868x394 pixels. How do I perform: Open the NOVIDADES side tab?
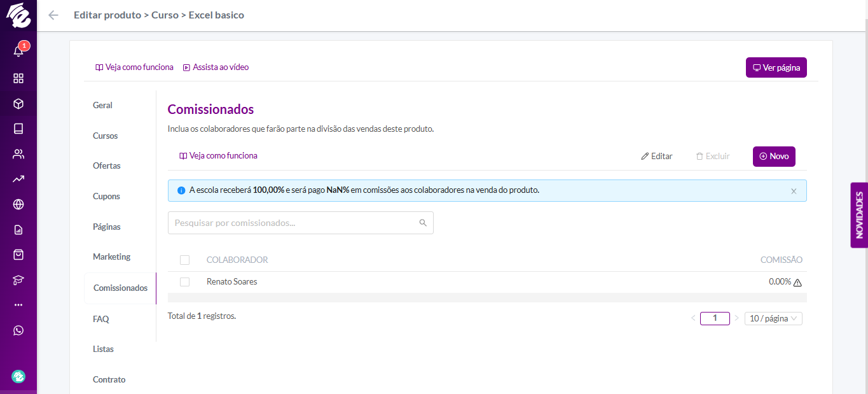tap(859, 215)
